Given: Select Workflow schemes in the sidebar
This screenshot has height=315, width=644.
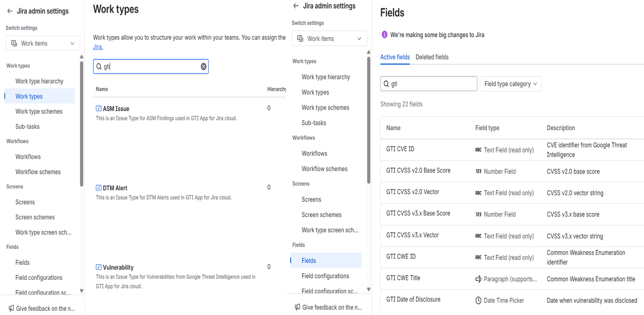Looking at the screenshot, I should pyautogui.click(x=38, y=171).
